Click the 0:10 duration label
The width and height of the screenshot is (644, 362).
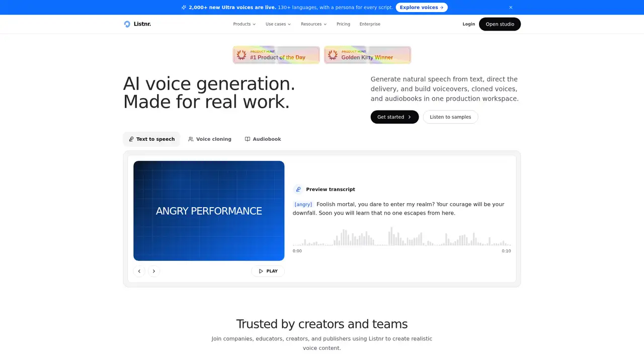point(506,251)
